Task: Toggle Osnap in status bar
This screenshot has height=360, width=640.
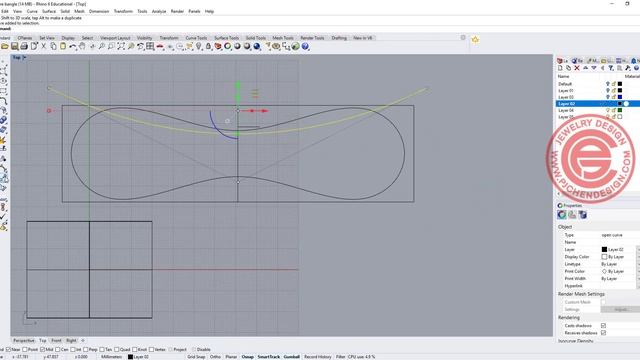Action: (x=247, y=357)
